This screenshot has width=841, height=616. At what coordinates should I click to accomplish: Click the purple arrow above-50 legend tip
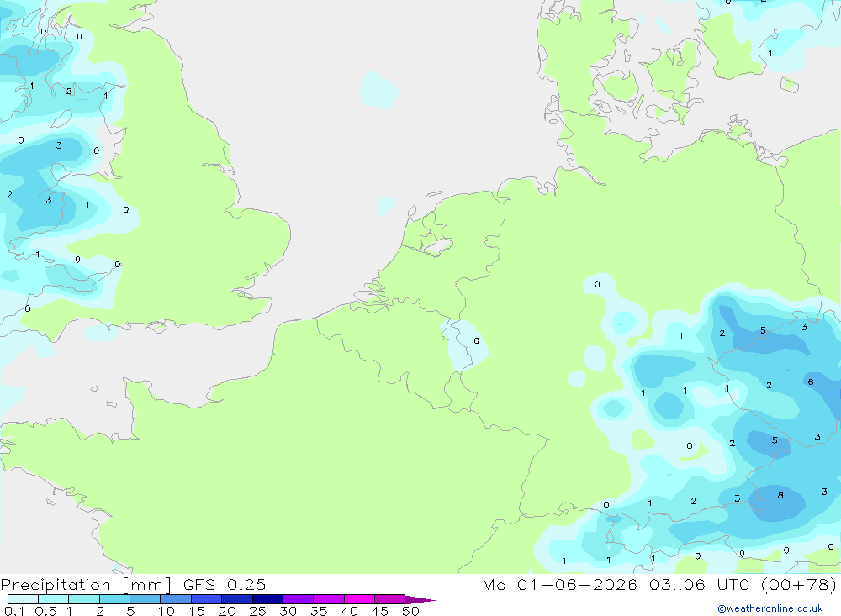[x=420, y=599]
